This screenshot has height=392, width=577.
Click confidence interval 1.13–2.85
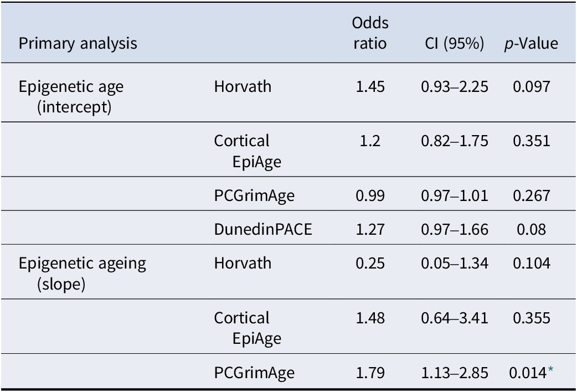pos(453,372)
